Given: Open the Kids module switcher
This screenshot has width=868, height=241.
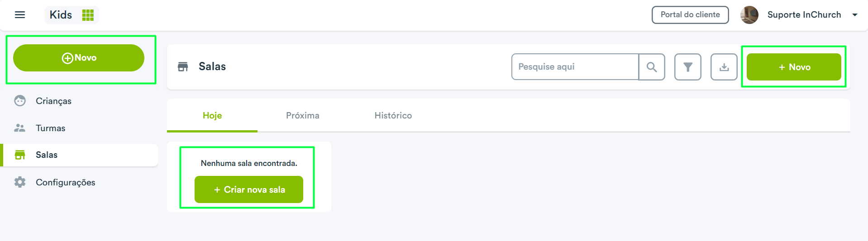Looking at the screenshot, I should [x=72, y=15].
